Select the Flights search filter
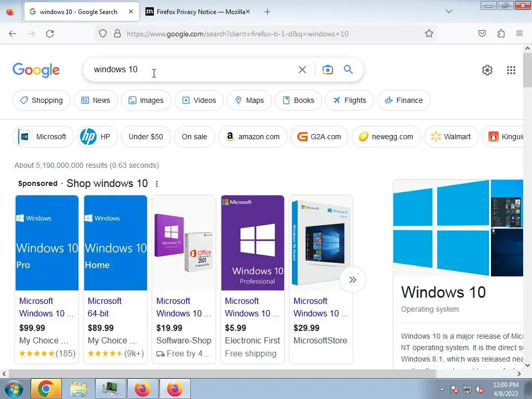 [x=350, y=100]
